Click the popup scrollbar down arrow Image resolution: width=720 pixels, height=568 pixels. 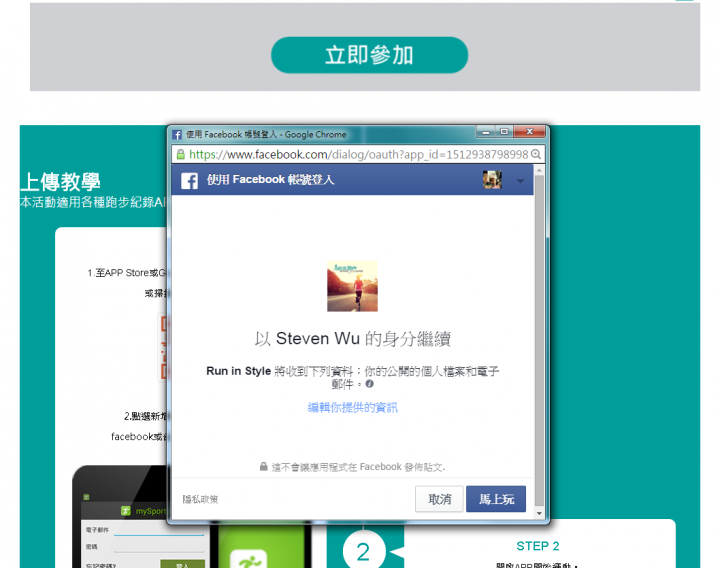pos(539,513)
